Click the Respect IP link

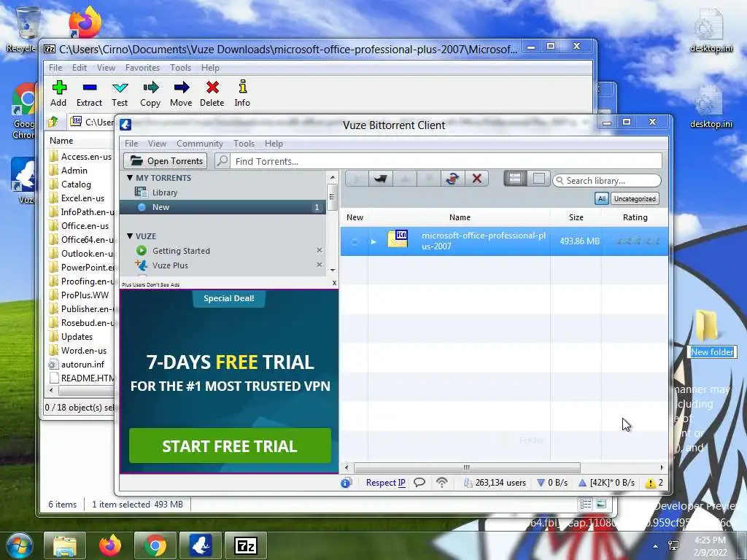pyautogui.click(x=385, y=483)
